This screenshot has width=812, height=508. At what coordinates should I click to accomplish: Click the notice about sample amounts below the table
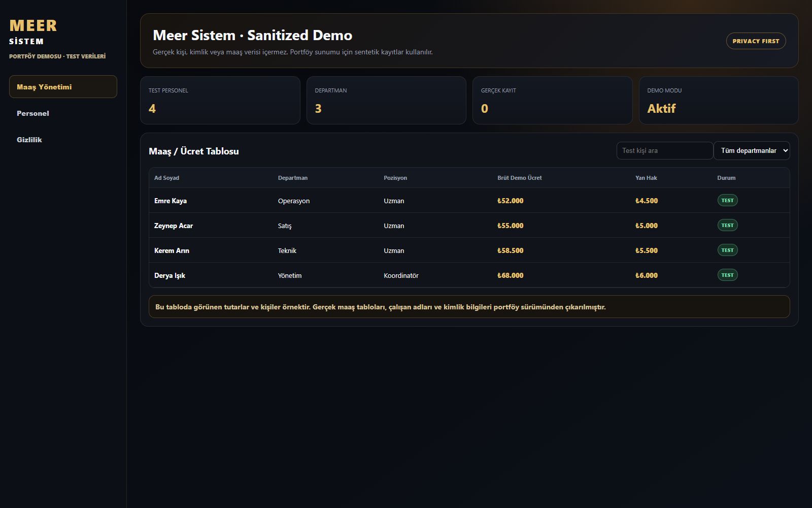point(469,307)
